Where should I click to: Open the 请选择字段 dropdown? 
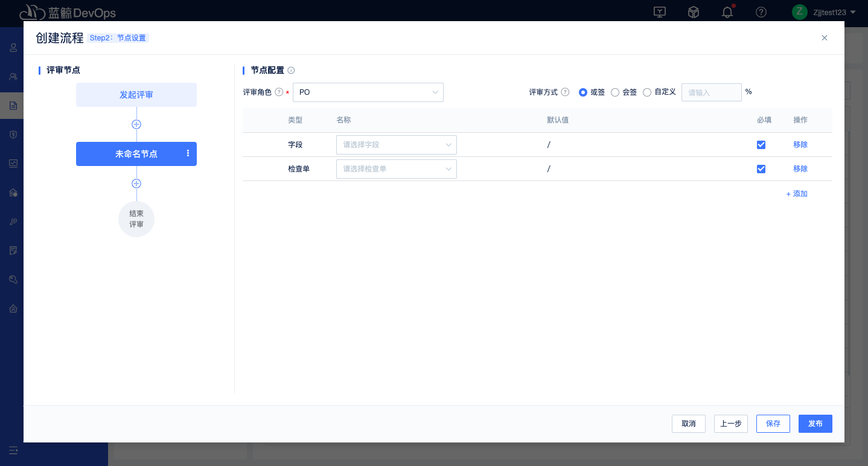click(x=397, y=145)
